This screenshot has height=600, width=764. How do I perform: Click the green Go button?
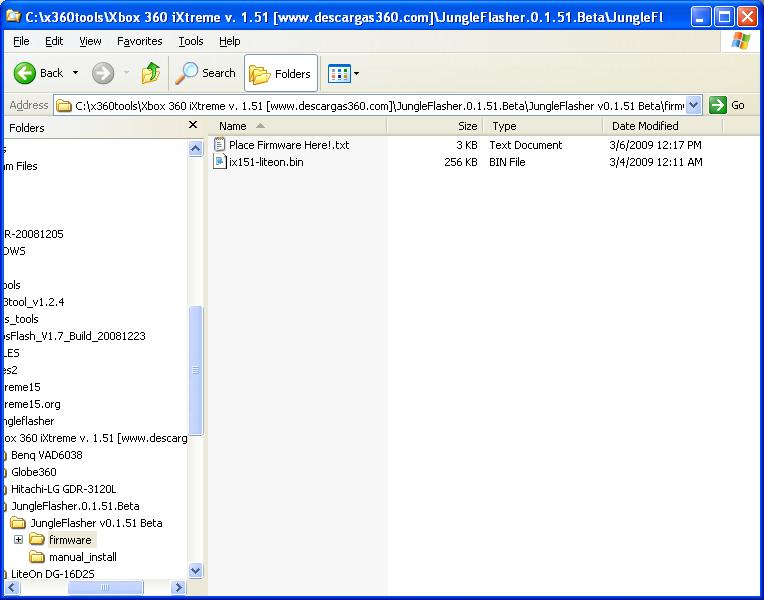[727, 105]
